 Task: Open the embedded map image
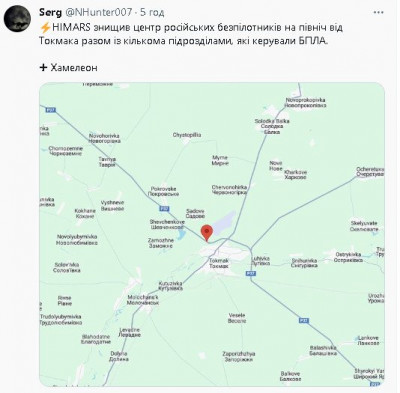(212, 235)
